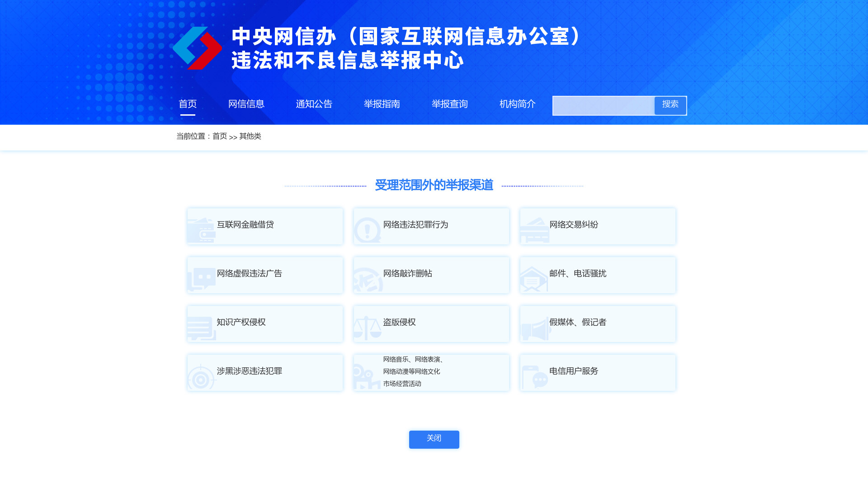Open the 假媒体、假记者 channel

pyautogui.click(x=598, y=324)
